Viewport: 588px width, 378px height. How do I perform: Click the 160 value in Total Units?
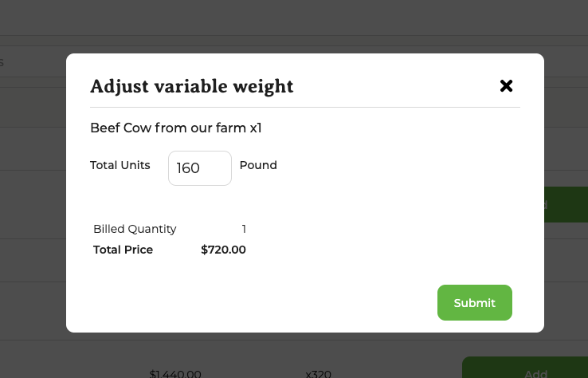188,168
